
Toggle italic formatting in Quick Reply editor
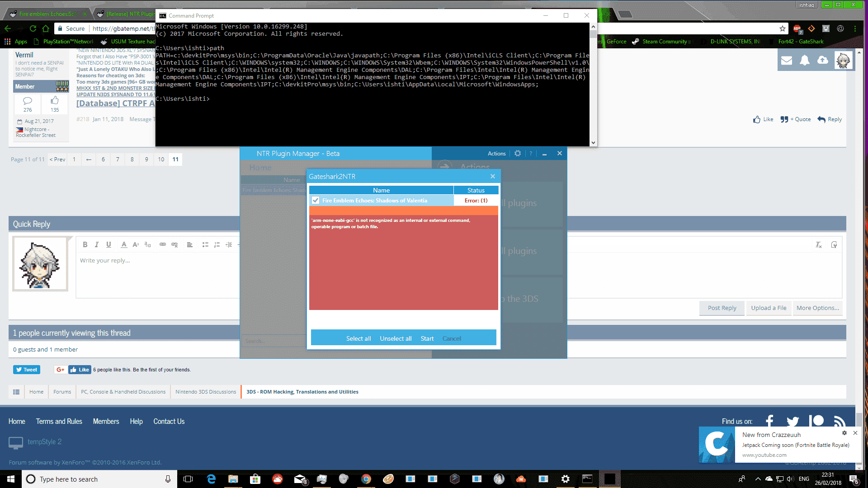point(97,244)
